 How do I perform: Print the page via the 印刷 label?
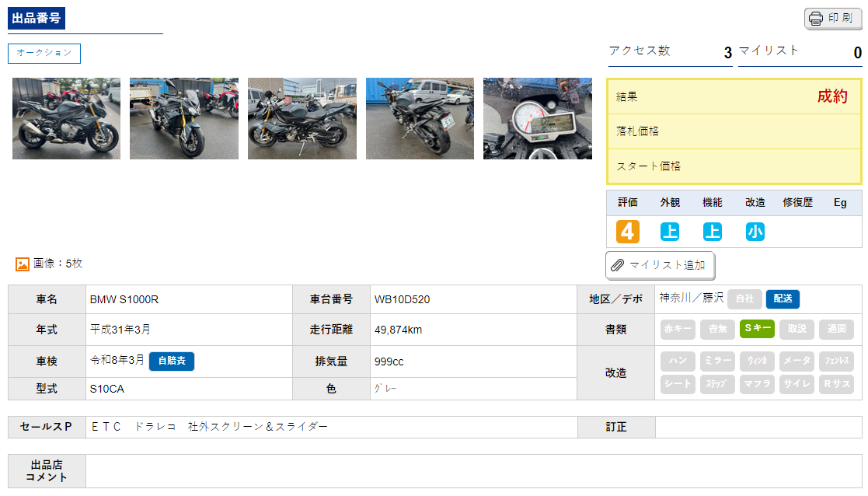(x=840, y=18)
